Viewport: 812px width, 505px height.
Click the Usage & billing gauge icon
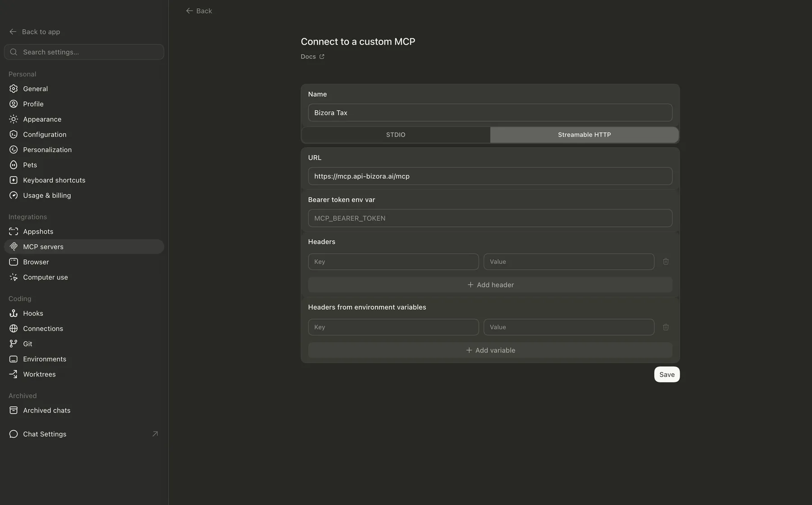[14, 195]
